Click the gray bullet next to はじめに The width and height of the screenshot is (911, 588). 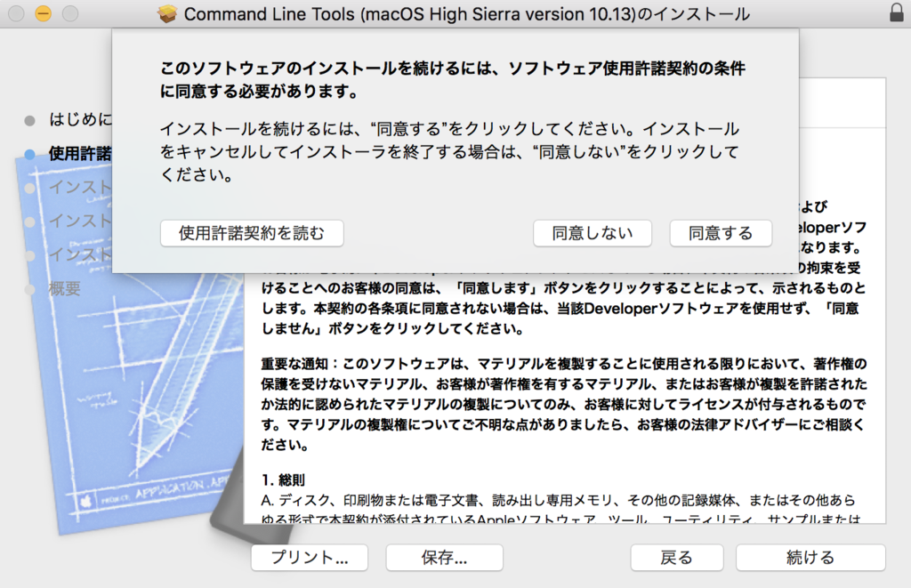[x=29, y=120]
